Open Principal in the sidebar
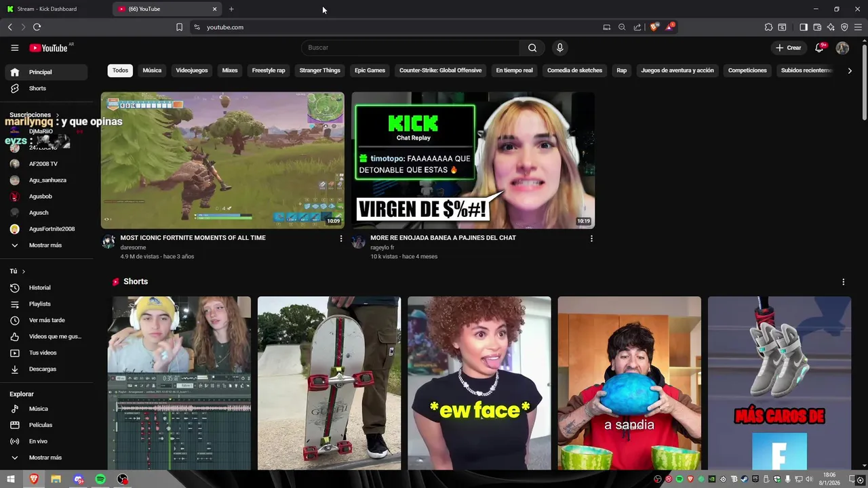This screenshot has width=868, height=488. [x=47, y=72]
